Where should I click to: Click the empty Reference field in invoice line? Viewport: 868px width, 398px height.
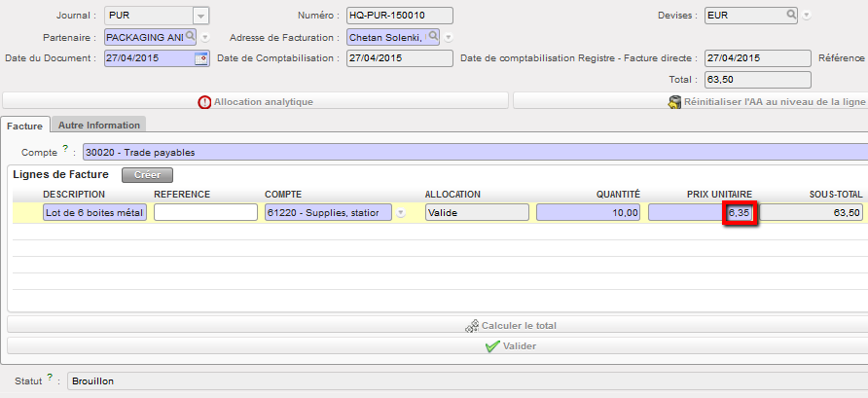(204, 212)
